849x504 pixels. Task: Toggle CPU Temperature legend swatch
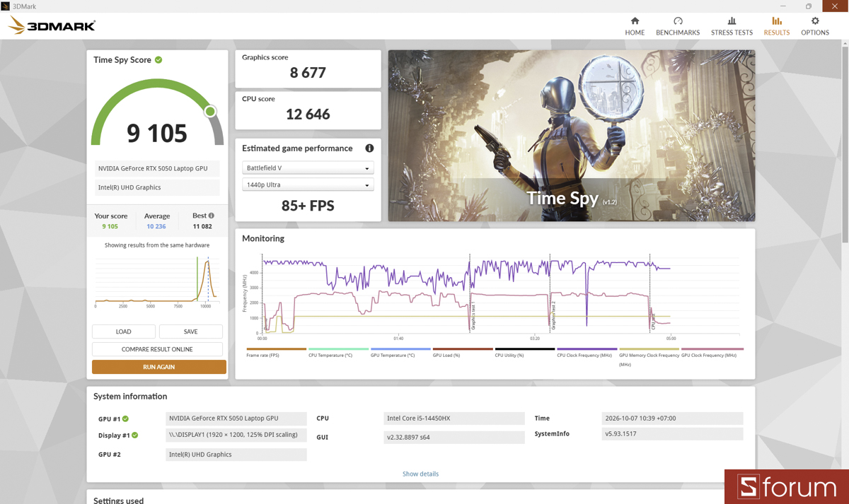click(x=339, y=348)
